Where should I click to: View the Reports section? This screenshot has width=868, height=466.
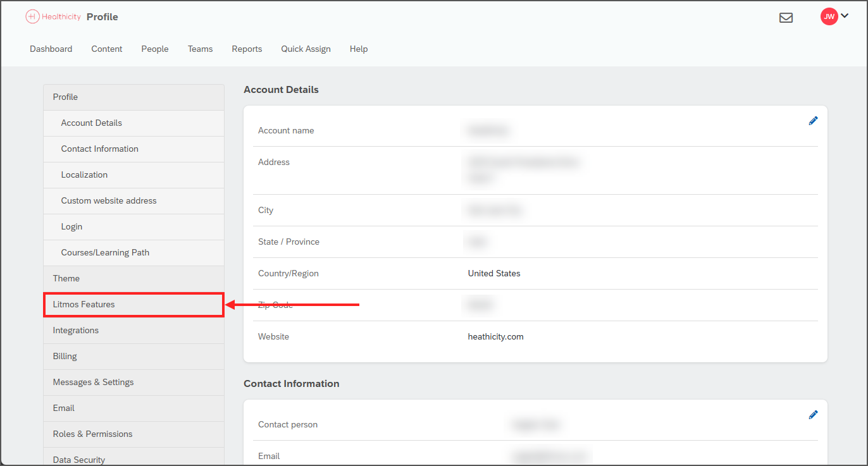[247, 49]
